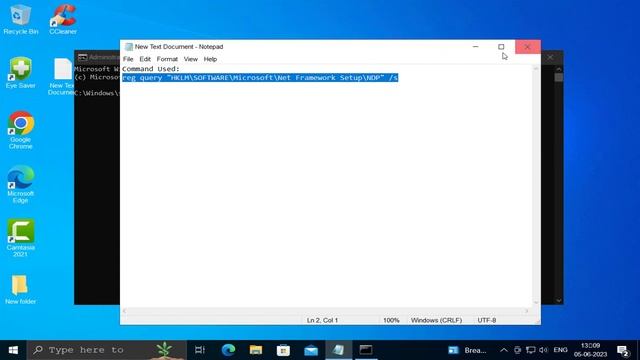Click the 'Command Used:' text line

click(x=151, y=69)
